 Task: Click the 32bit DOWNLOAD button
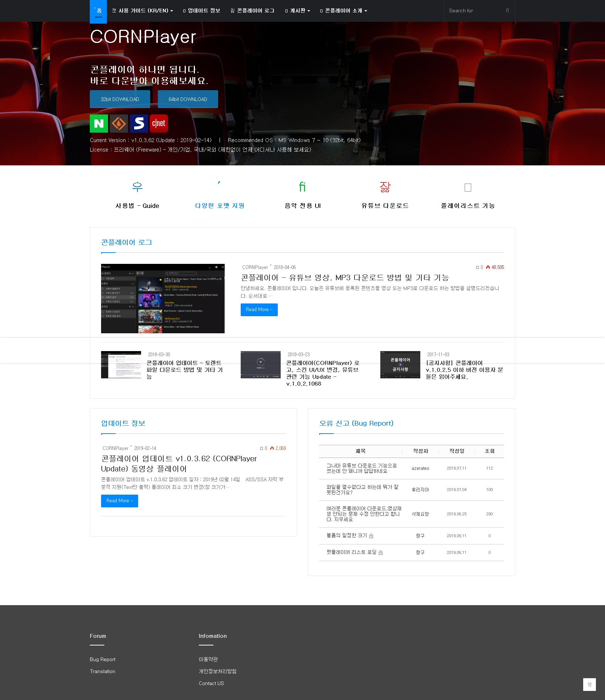[120, 99]
